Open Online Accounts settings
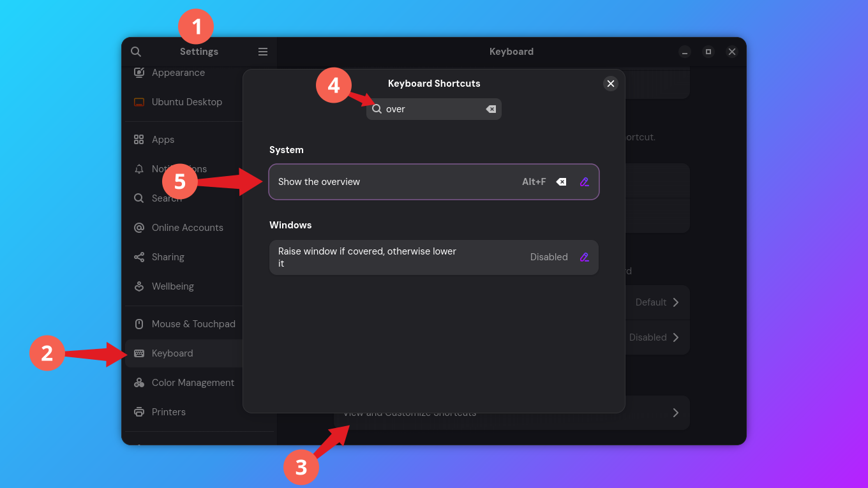Screen dimensions: 868x488 [x=187, y=228]
